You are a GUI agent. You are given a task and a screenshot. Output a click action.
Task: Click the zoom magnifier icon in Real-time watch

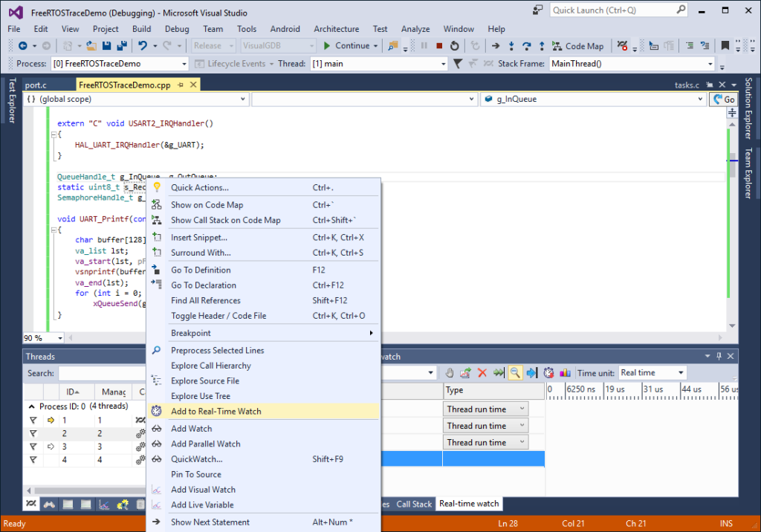point(515,372)
